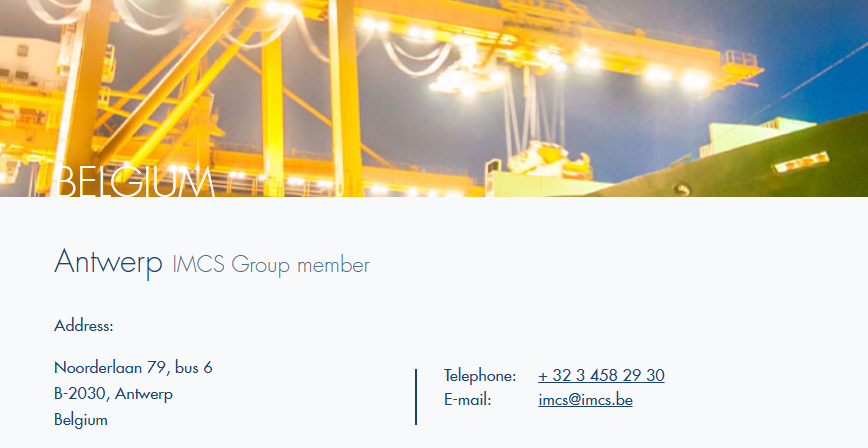
Task: Click the pale green containers stacked on ship
Action: 757,136
